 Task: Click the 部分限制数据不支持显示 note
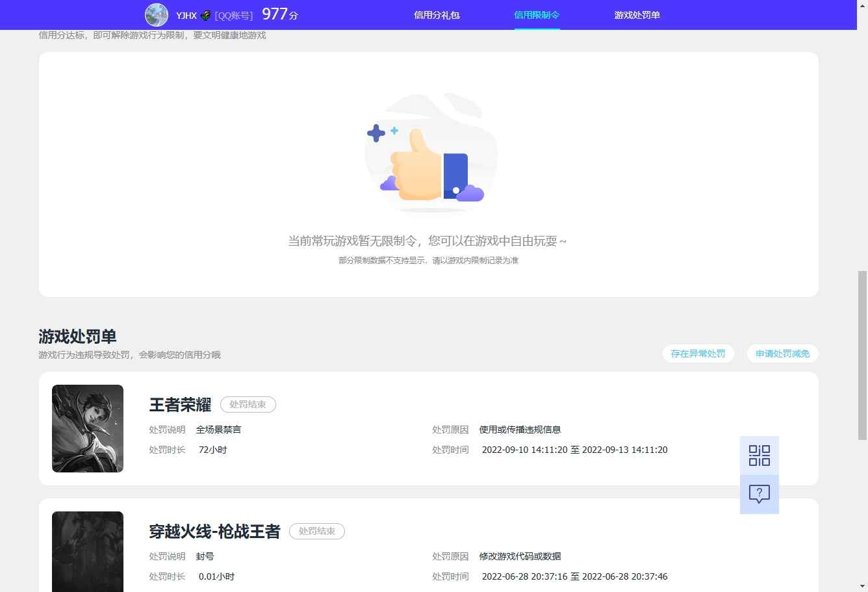428,261
